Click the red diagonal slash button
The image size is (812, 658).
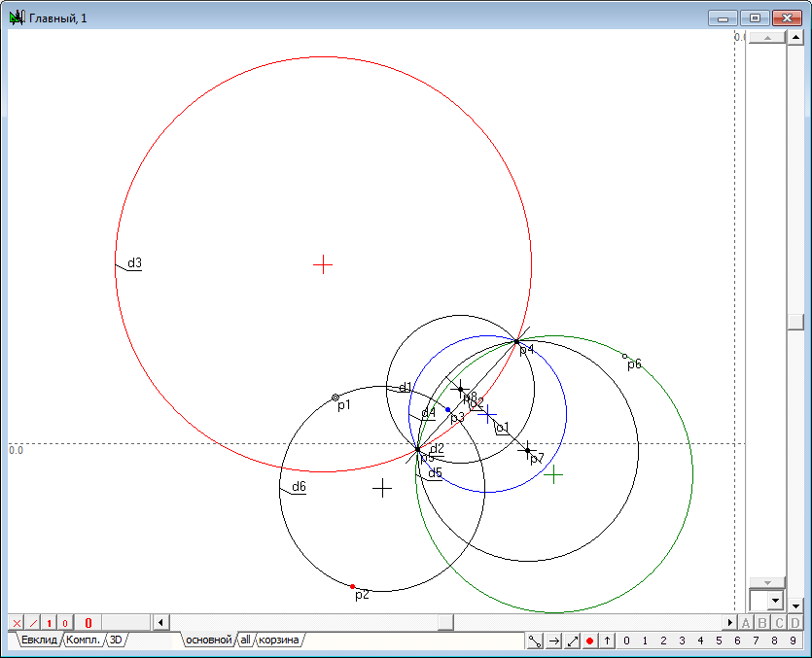(x=33, y=623)
